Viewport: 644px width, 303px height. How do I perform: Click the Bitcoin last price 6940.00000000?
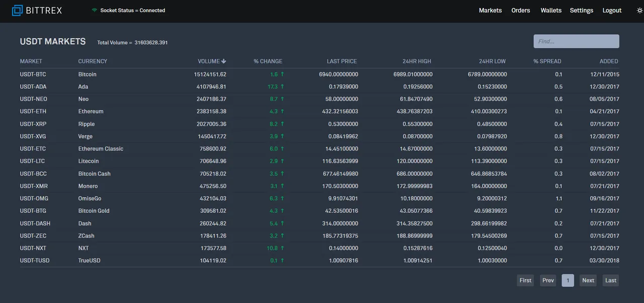(339, 74)
